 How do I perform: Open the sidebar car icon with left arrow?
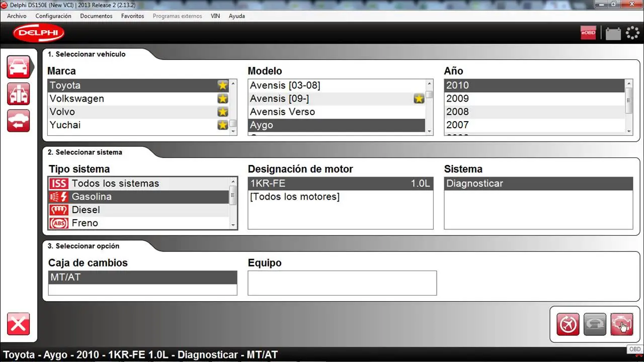(18, 121)
